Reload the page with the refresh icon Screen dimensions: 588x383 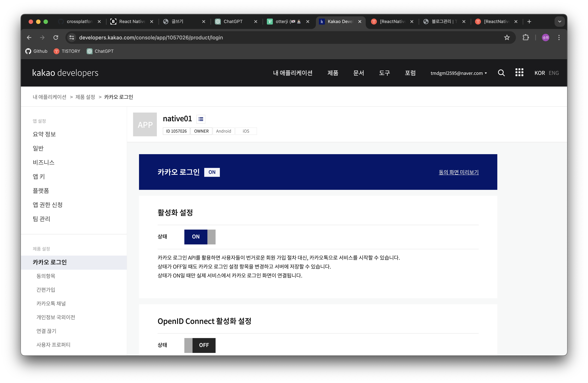(x=56, y=38)
